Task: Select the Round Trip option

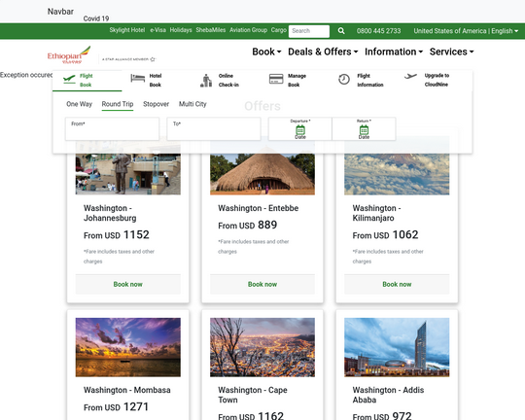Action: click(118, 104)
